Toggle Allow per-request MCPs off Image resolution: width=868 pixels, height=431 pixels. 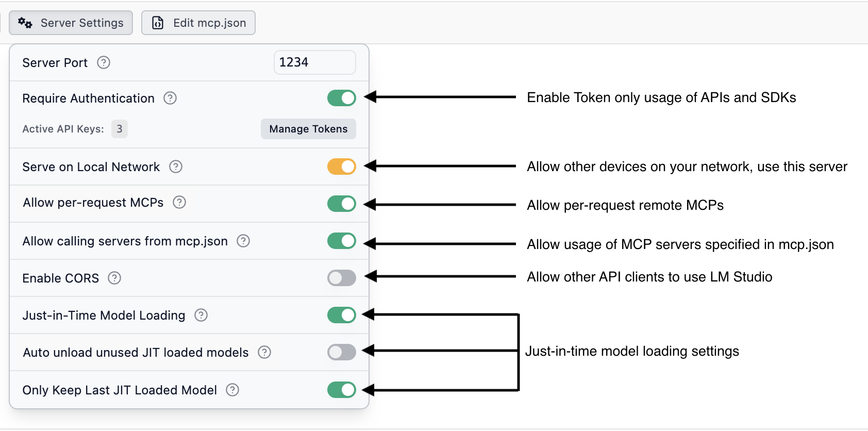coord(341,204)
